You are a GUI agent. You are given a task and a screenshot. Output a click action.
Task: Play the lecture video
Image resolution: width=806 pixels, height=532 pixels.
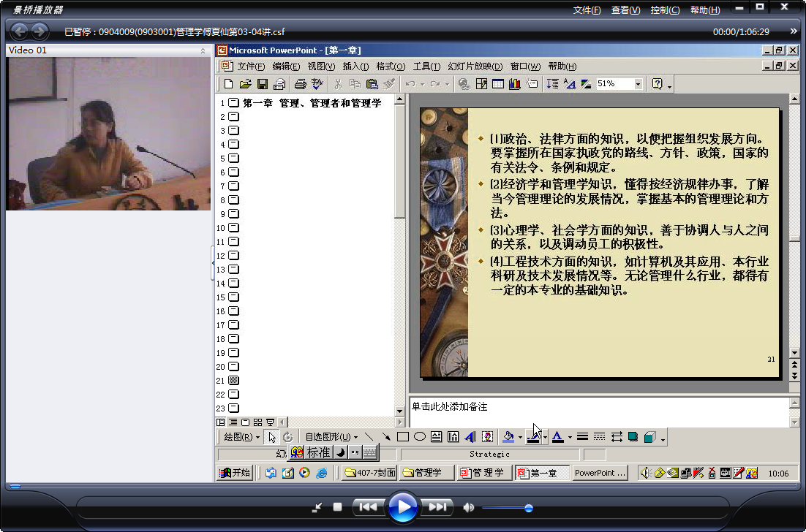[x=402, y=507]
